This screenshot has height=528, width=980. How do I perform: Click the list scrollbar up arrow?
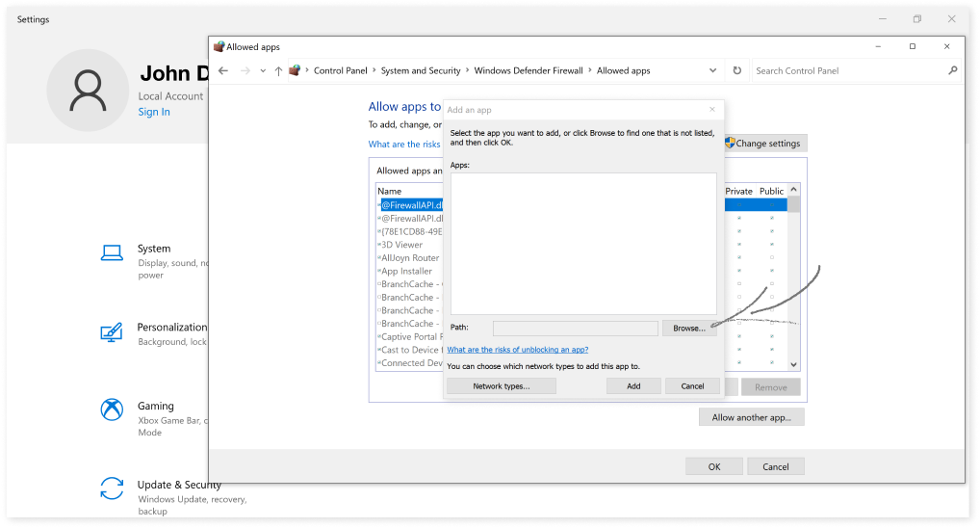[794, 190]
